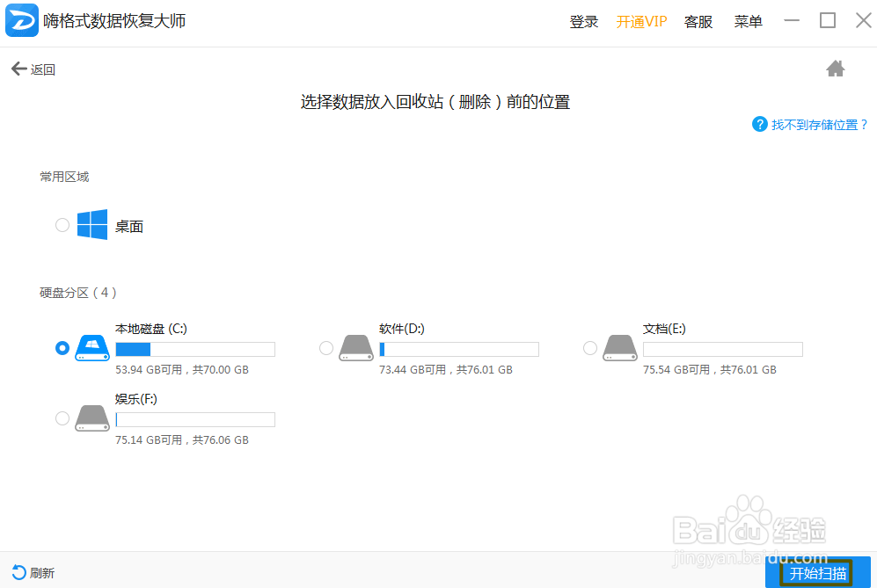Click the question mark help icon near 找不到存储位置
Viewport: 877px width, 588px height.
[x=759, y=124]
